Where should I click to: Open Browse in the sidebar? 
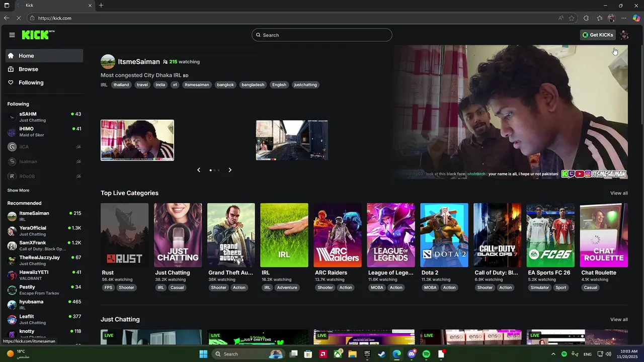click(x=44, y=69)
